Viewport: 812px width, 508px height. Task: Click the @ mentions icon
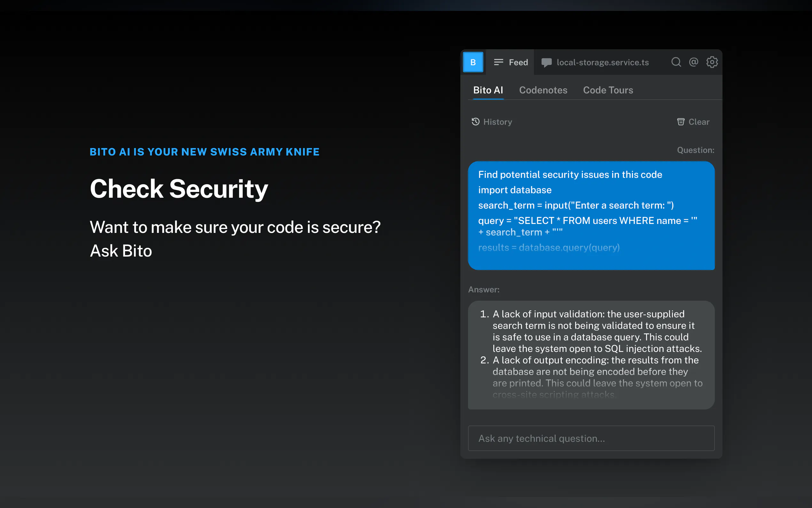pyautogui.click(x=693, y=62)
